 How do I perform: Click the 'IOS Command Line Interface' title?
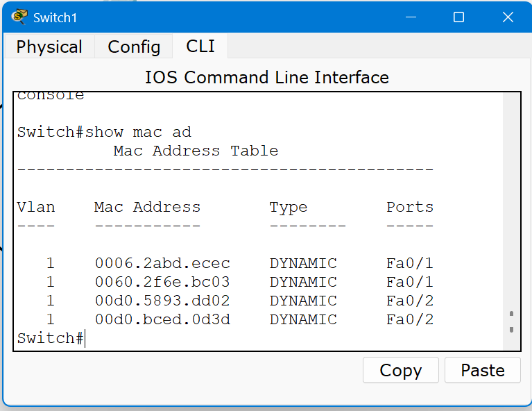266,77
